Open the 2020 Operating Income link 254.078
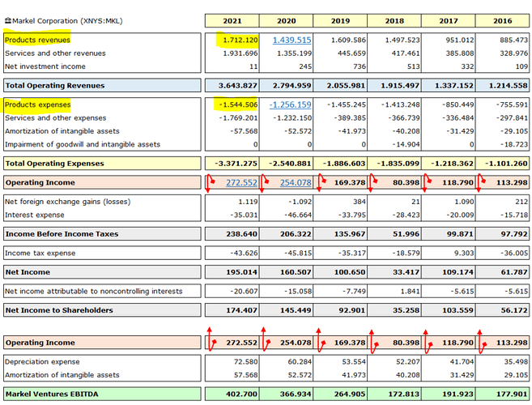Viewport: 532px width, 405px height. 296,182
